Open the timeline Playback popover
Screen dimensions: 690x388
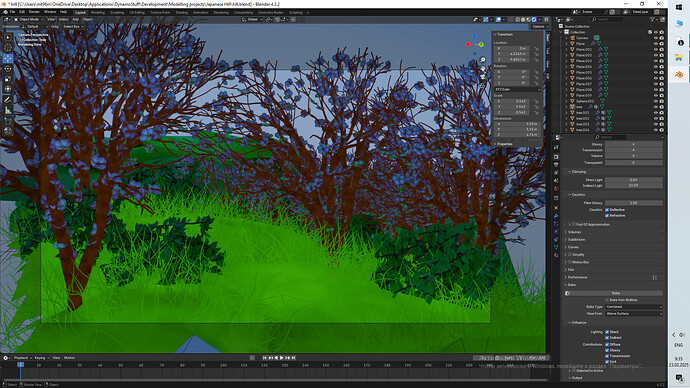click(x=22, y=358)
